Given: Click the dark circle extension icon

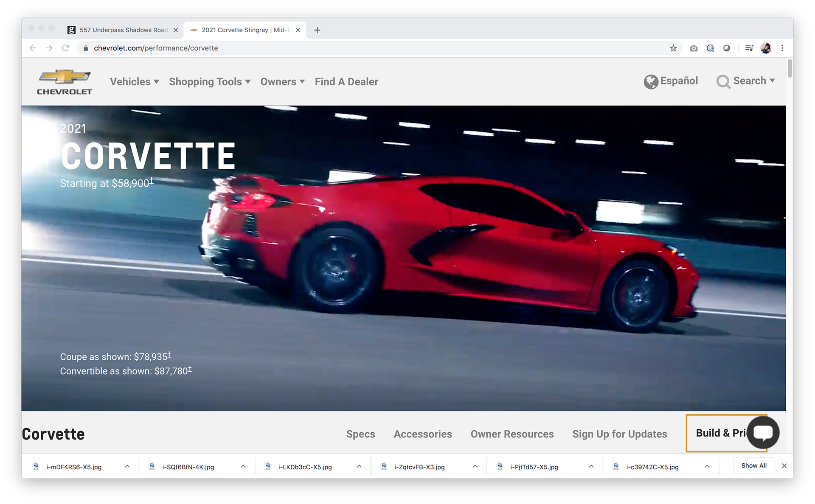Looking at the screenshot, I should (727, 48).
